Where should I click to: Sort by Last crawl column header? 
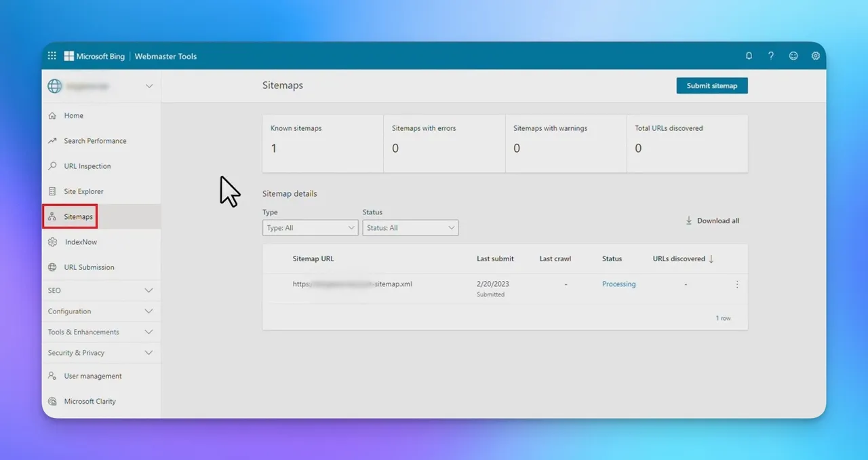click(555, 258)
